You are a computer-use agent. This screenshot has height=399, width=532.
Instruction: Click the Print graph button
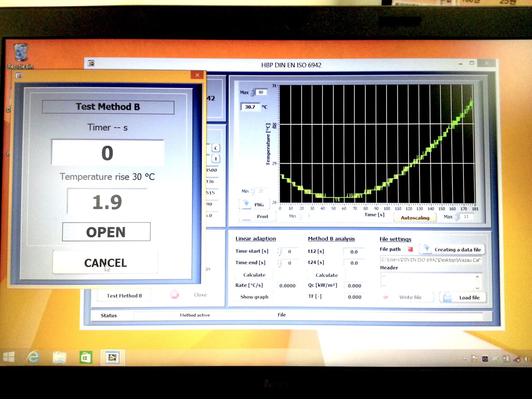click(x=258, y=216)
